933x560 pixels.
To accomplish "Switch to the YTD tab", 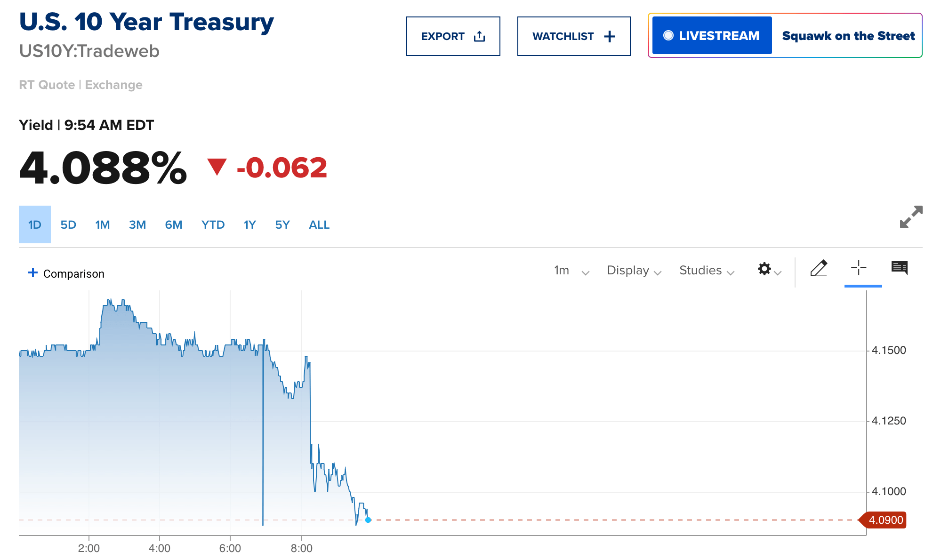I will point(213,224).
